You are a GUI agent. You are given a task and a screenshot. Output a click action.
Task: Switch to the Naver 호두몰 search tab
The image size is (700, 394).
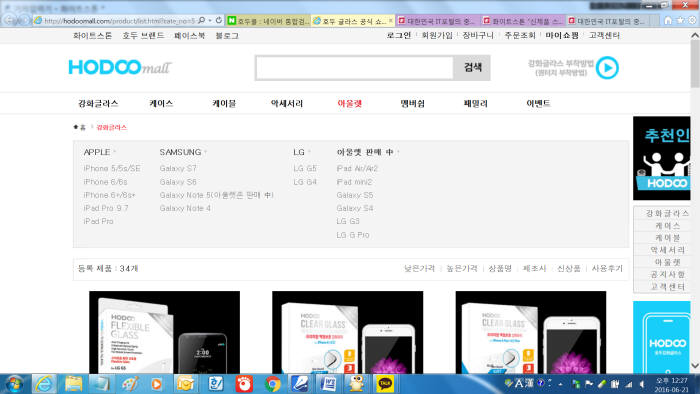(x=268, y=21)
